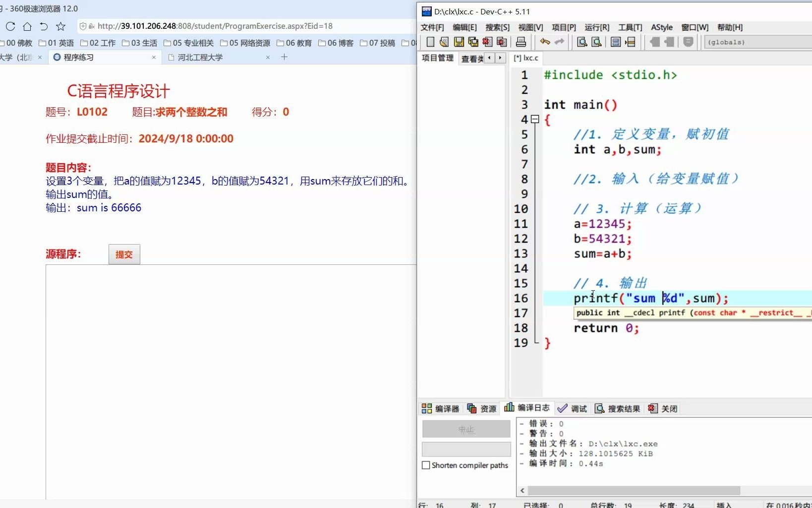Click the Redo arrow in Dev-C++ toolbar
The height and width of the screenshot is (508, 812).
coord(559,42)
